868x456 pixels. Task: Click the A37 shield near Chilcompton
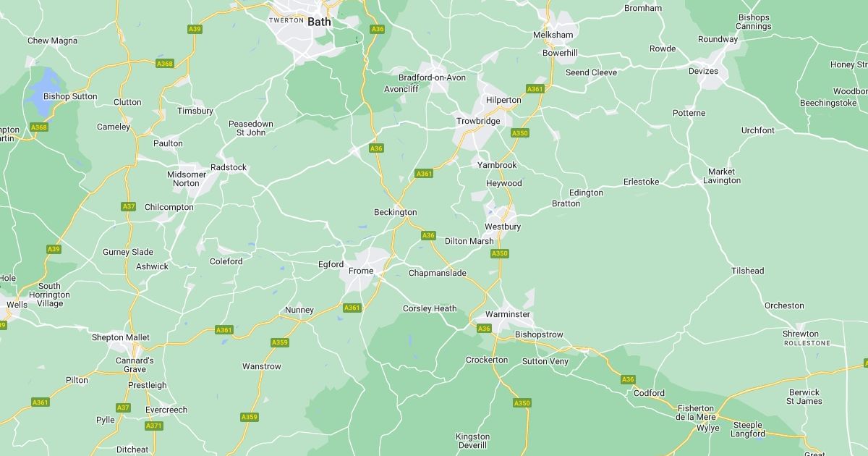(128, 206)
